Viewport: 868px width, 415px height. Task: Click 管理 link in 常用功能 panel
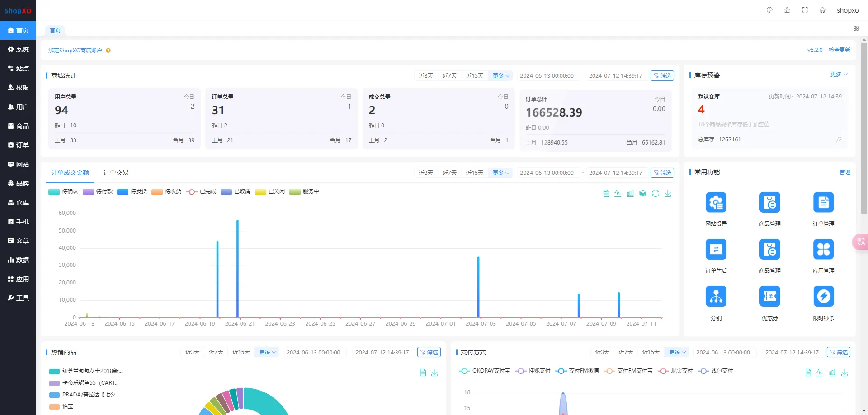pos(844,173)
